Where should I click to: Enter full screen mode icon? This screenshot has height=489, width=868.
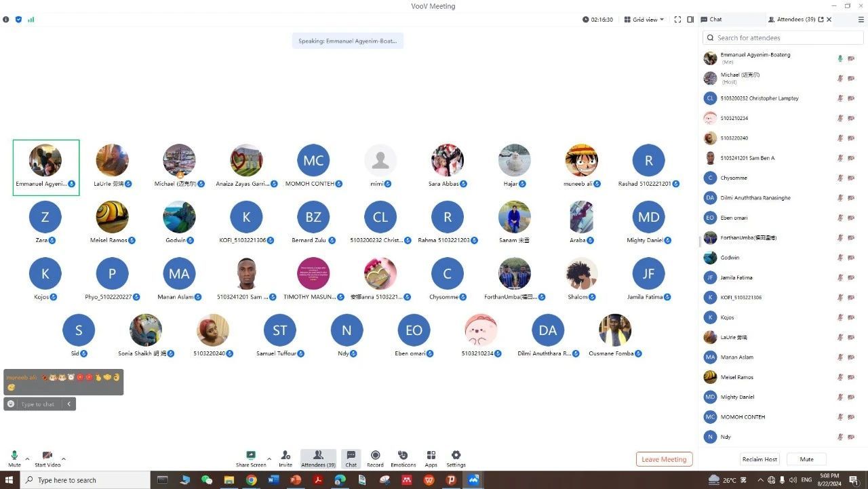[x=677, y=20]
